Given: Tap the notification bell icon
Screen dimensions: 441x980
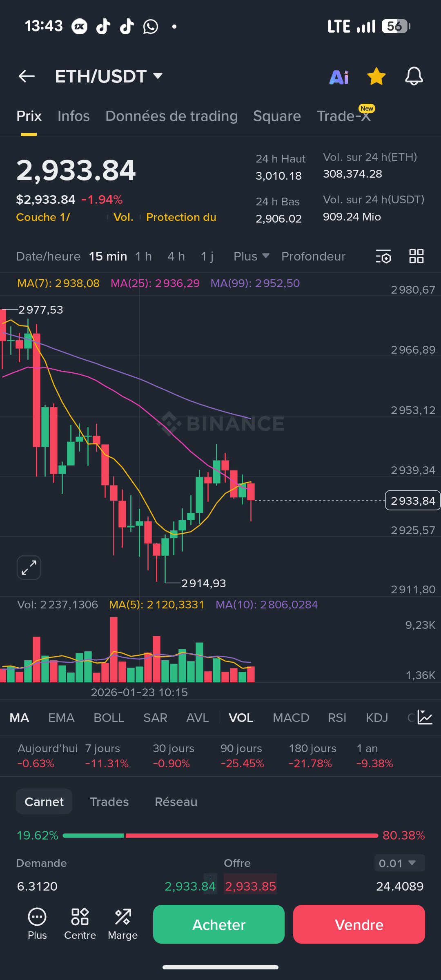Looking at the screenshot, I should click(414, 76).
